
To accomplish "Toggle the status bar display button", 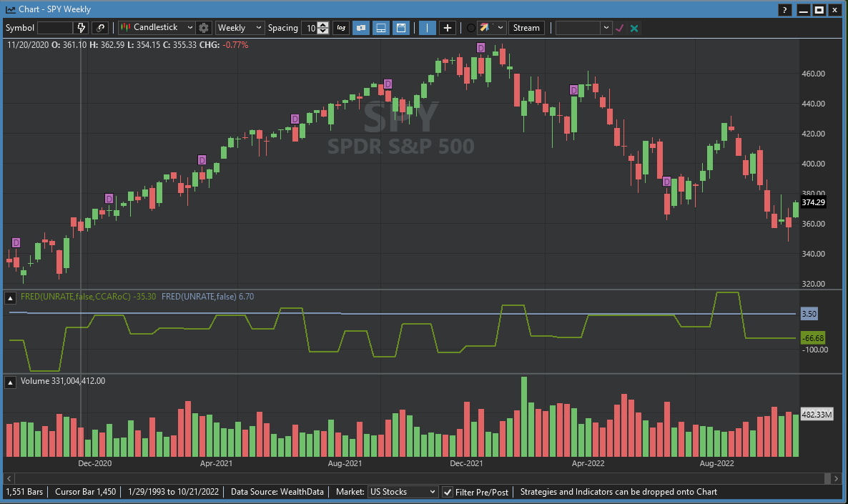I will click(381, 28).
